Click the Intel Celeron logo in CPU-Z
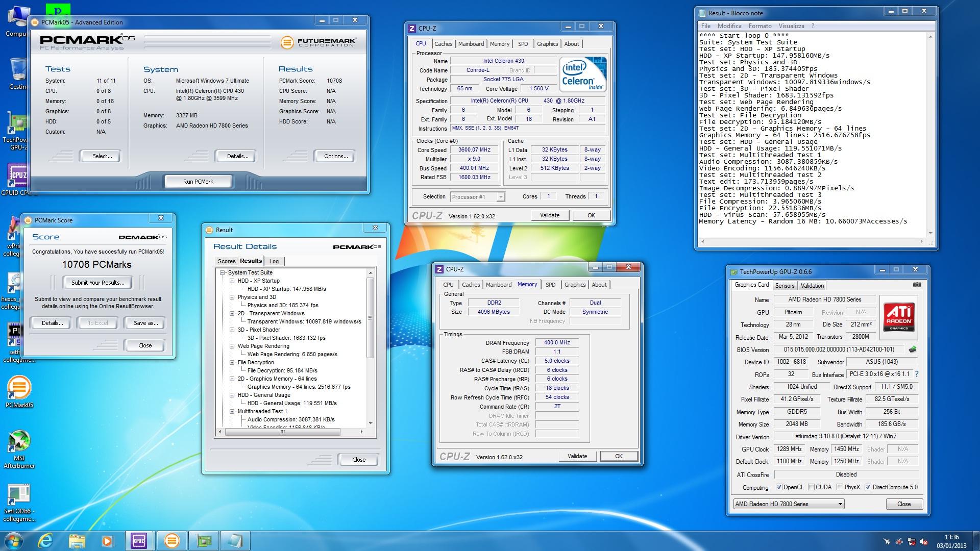980x551 pixels. click(x=583, y=74)
